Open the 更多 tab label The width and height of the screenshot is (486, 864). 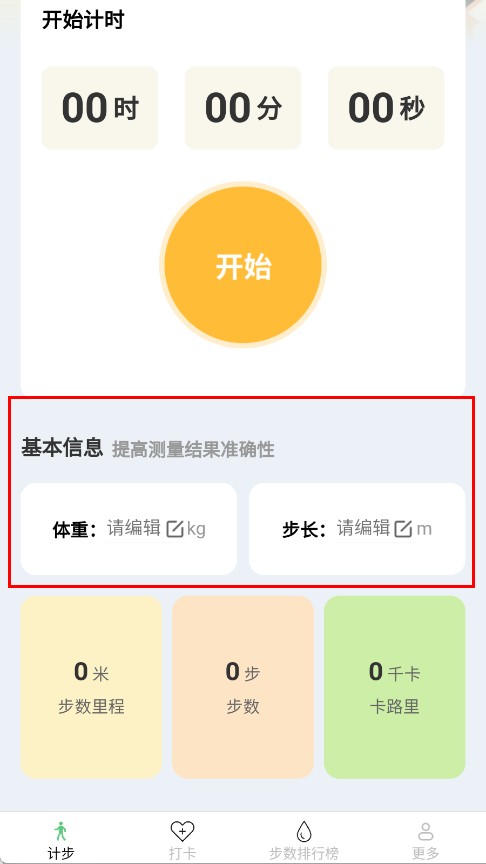tap(425, 854)
